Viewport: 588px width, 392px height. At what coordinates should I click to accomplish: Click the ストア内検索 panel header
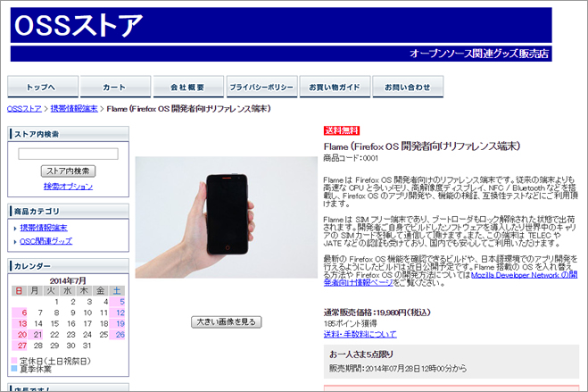point(68,134)
